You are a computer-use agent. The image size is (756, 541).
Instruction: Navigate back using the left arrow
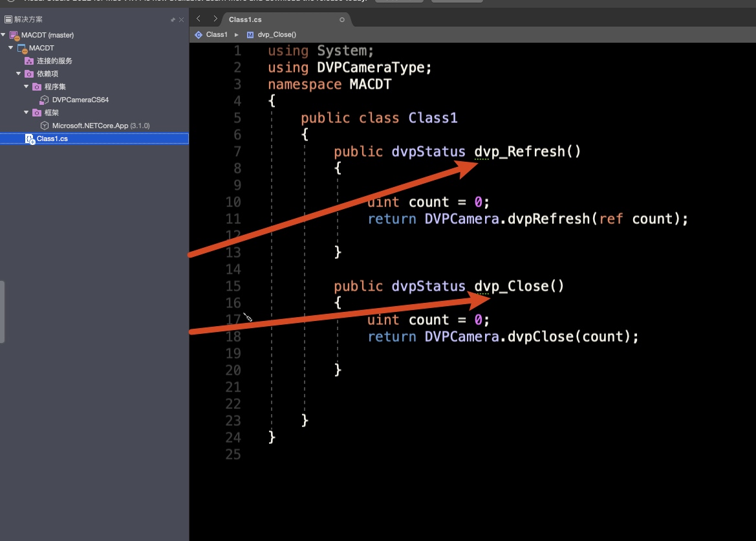(199, 19)
